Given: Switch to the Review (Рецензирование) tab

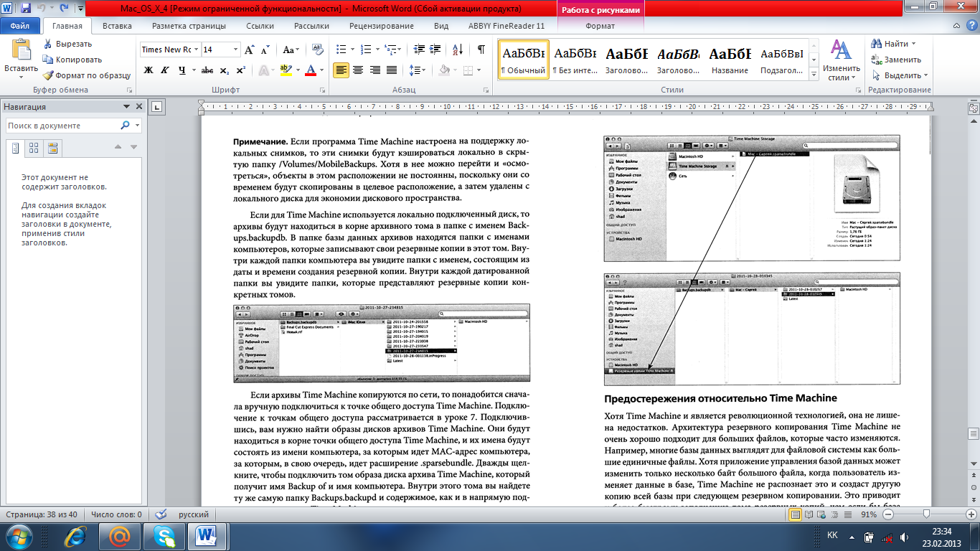Looking at the screenshot, I should (382, 26).
